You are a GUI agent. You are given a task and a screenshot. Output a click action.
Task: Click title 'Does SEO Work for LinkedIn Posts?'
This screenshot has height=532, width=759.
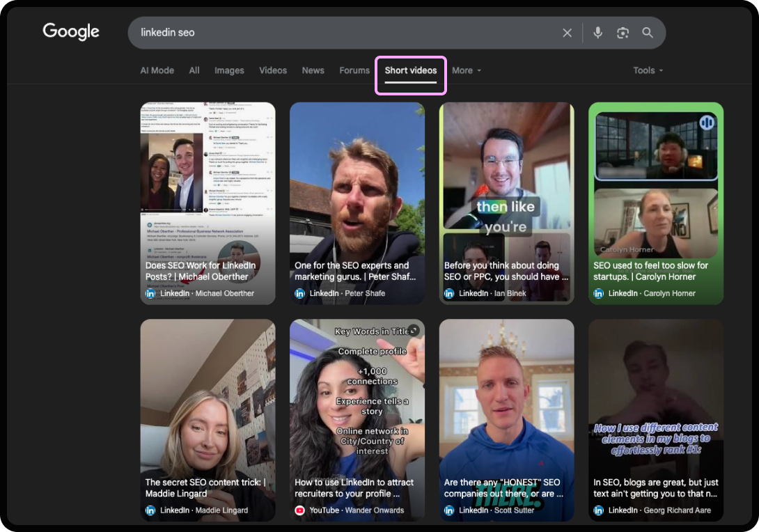[201, 271]
